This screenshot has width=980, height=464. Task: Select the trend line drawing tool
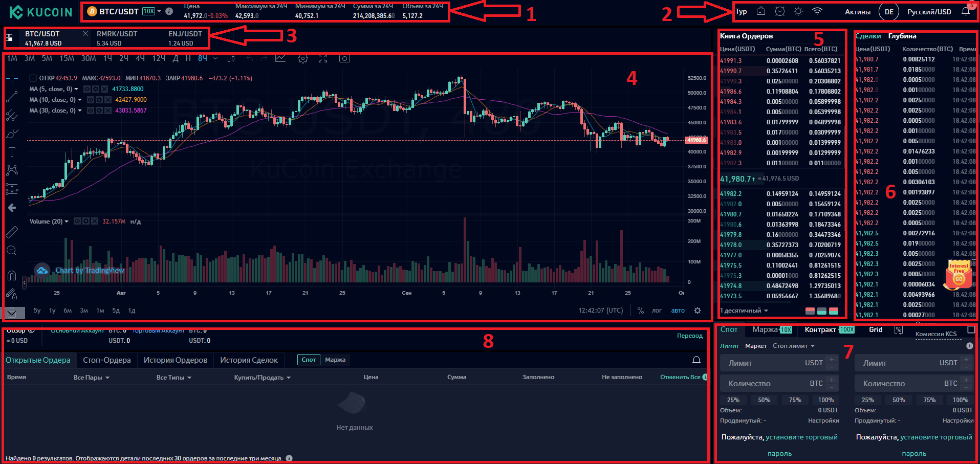coord(12,96)
